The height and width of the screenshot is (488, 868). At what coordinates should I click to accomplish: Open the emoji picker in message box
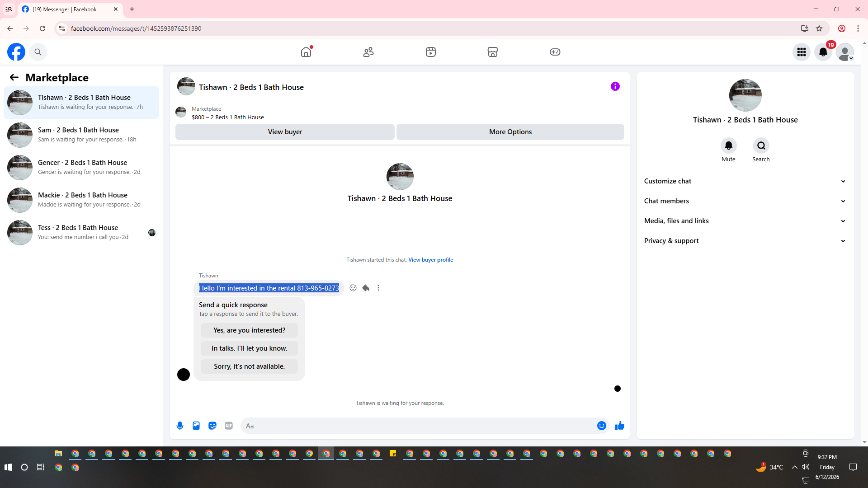(602, 426)
